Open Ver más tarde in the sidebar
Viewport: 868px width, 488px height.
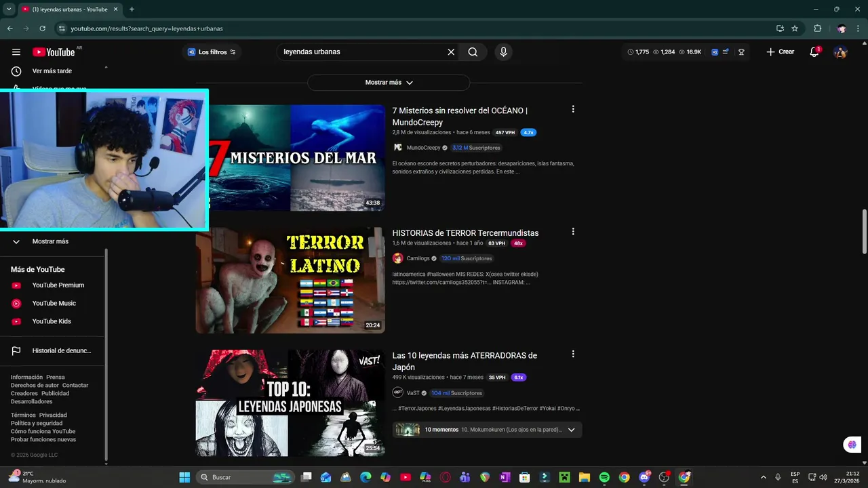tap(54, 71)
